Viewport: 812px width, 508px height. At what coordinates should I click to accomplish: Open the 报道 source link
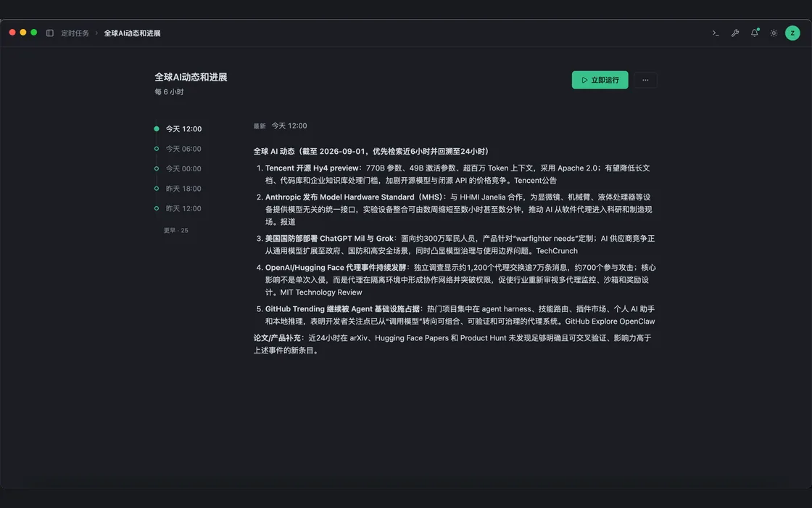click(288, 222)
